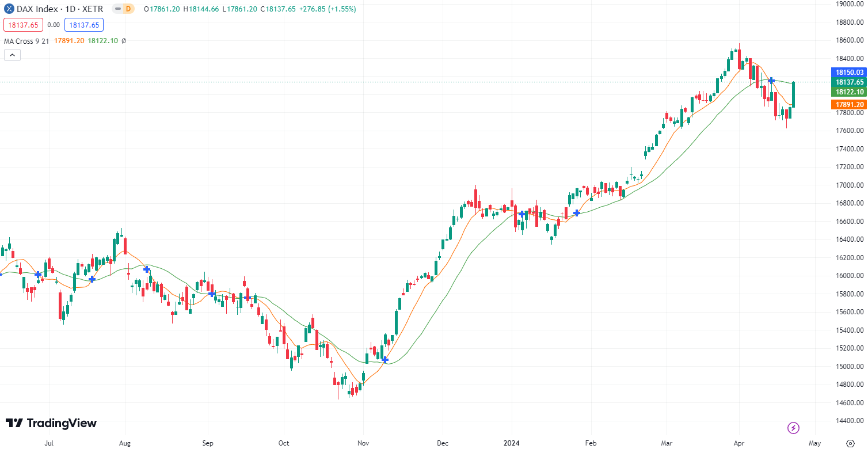Select the MA Cross 9 21 indicator legend
Image resolution: width=868 pixels, height=449 pixels.
[26, 41]
